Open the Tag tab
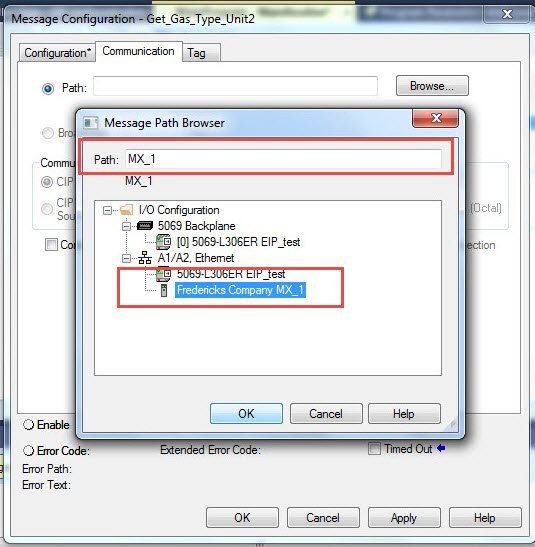535x547 pixels. pos(201,53)
